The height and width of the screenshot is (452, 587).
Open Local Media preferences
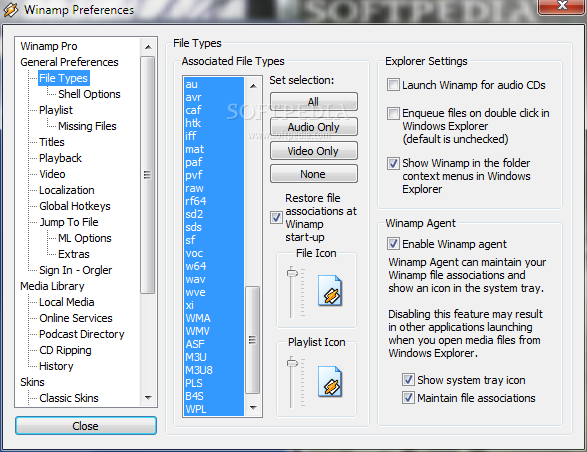click(67, 302)
